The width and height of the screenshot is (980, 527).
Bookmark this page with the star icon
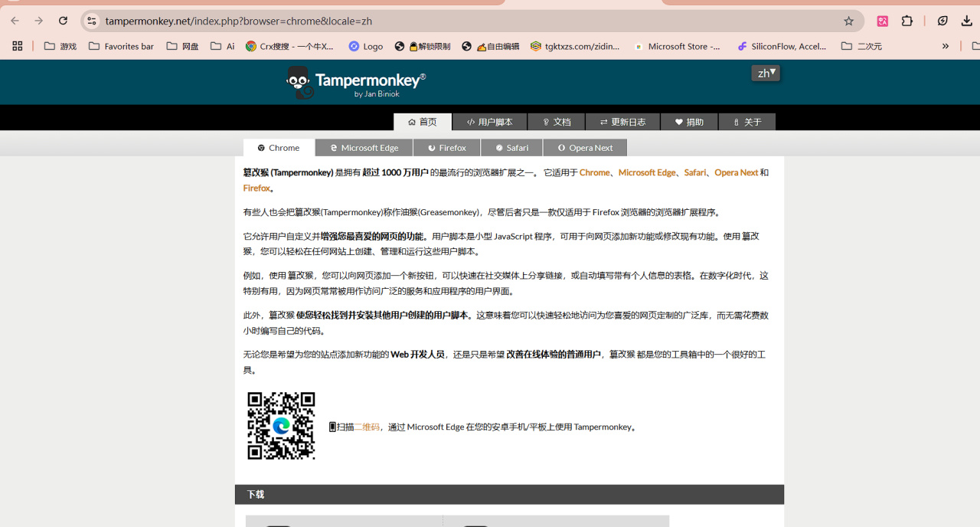point(848,21)
